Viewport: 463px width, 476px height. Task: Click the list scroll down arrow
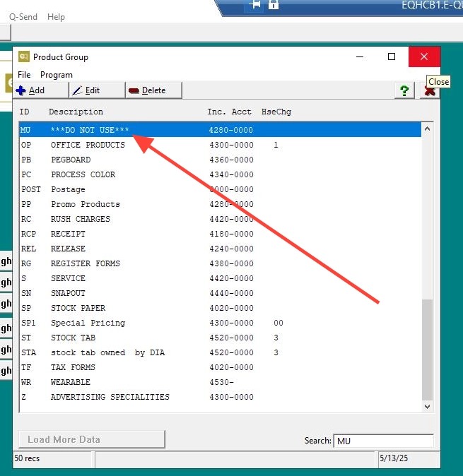pyautogui.click(x=427, y=407)
